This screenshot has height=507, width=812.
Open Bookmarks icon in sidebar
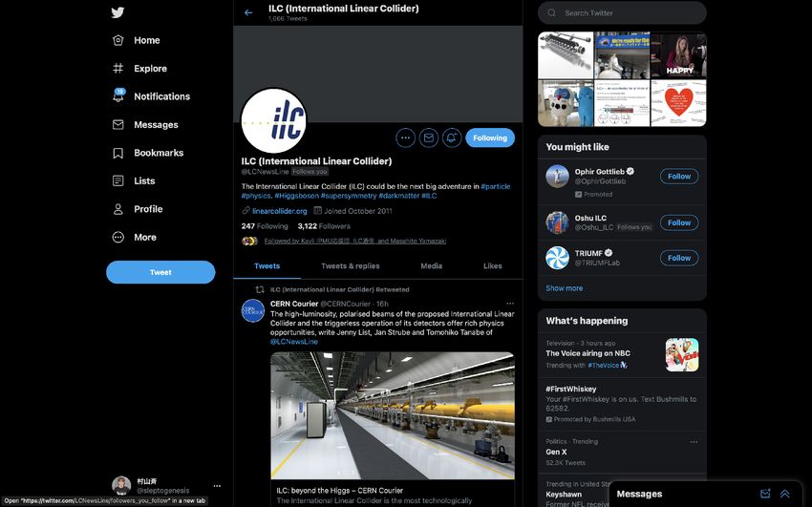pyautogui.click(x=118, y=153)
